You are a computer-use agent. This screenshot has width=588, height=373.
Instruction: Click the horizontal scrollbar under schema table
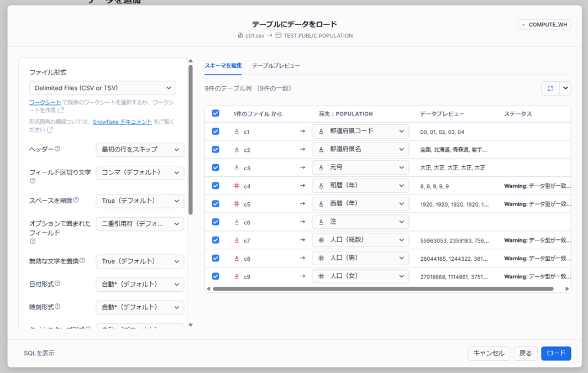click(x=383, y=288)
